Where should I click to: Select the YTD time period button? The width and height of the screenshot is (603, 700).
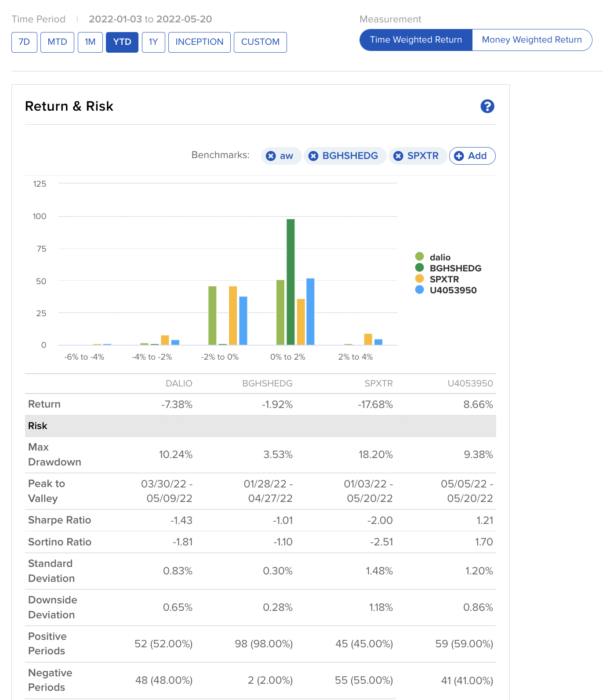pos(122,42)
